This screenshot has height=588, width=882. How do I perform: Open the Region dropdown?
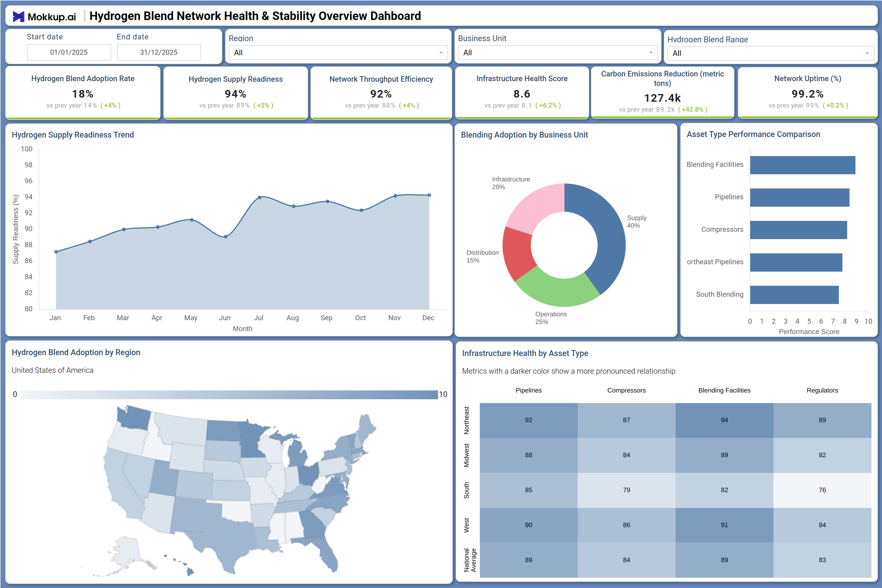(338, 53)
